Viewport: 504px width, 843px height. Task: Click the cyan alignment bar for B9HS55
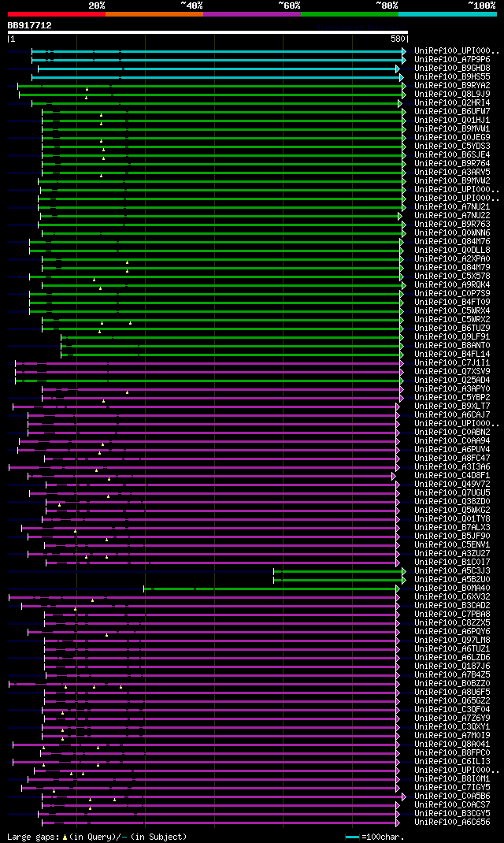[x=216, y=77]
